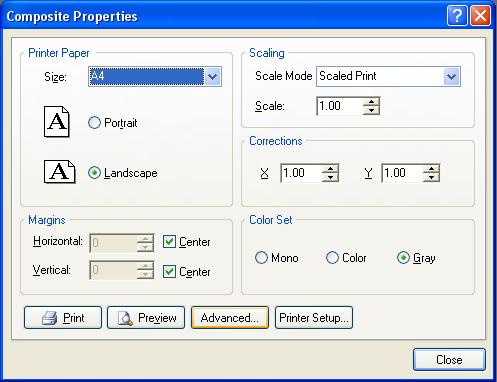The height and width of the screenshot is (382, 497).
Task: Click the disabled Horizontal margin input field
Action: 113,243
